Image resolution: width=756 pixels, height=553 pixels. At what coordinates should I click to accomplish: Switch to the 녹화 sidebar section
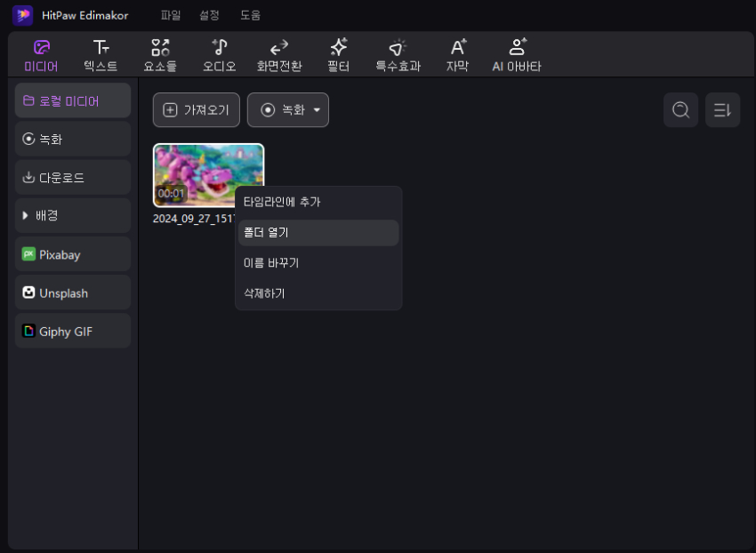click(x=72, y=139)
